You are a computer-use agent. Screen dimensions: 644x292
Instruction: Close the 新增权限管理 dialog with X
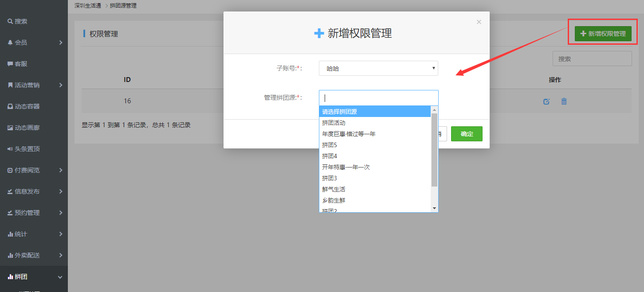tap(479, 22)
